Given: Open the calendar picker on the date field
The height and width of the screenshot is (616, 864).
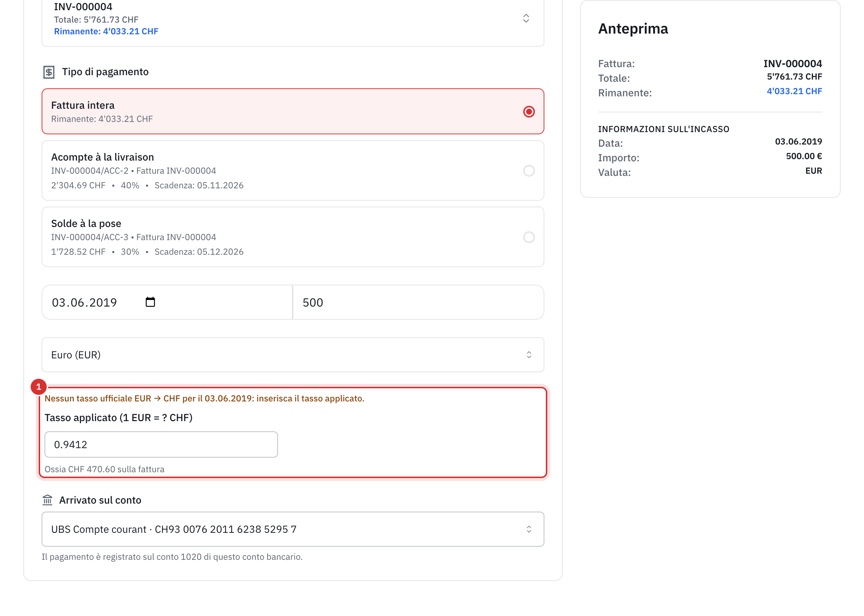Looking at the screenshot, I should (150, 302).
